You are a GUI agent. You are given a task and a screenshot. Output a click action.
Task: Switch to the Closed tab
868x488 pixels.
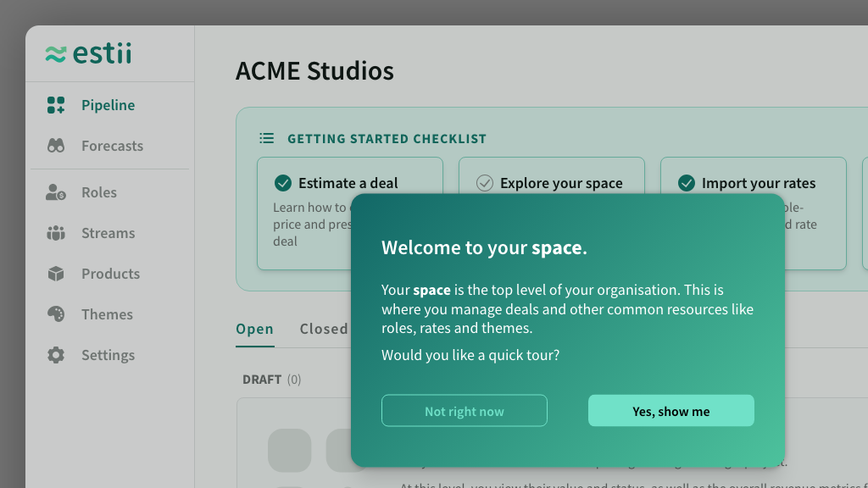tap(323, 329)
